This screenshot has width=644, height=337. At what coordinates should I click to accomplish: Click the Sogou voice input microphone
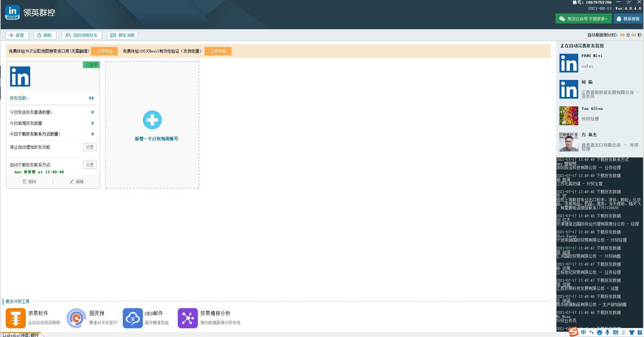607,332
